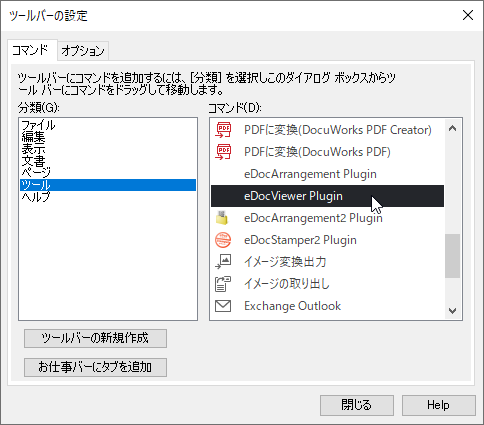Click the Exchange Outlook envelope icon
Image resolution: width=484 pixels, height=425 pixels.
click(223, 306)
